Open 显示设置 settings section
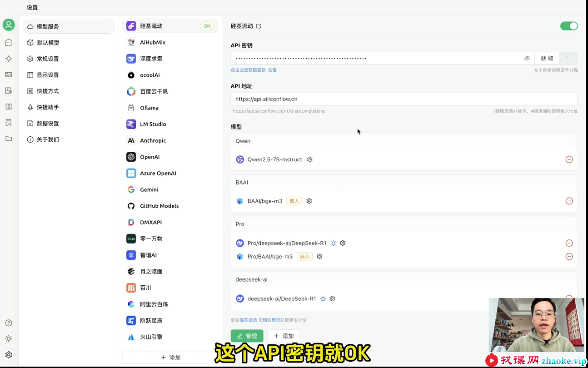This screenshot has height=368, width=588. 69,75
